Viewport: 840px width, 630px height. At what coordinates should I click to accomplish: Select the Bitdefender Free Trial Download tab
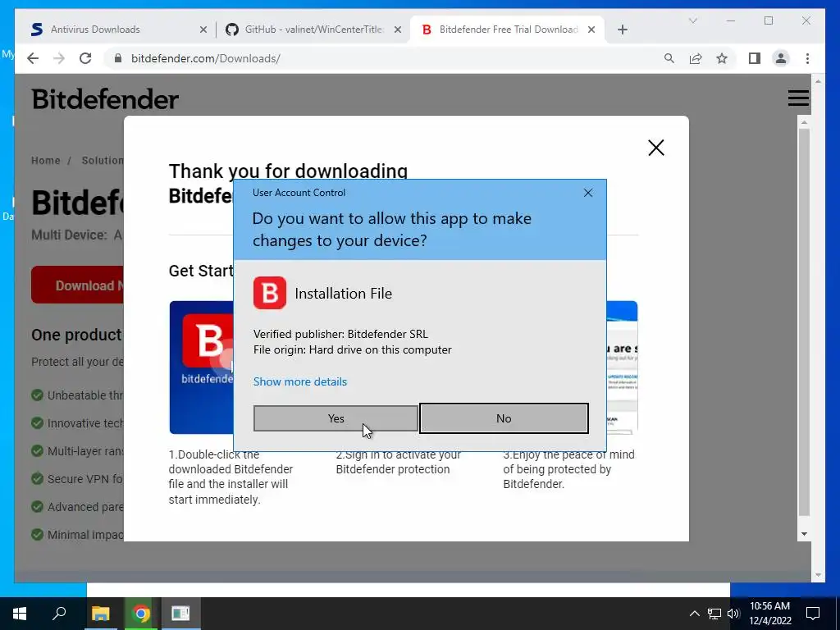[x=509, y=30]
